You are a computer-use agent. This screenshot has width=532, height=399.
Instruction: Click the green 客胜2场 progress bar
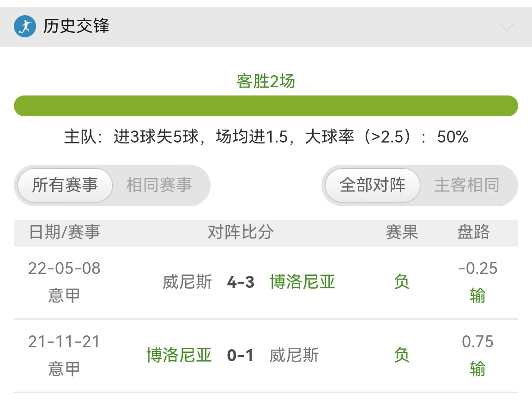[266, 106]
